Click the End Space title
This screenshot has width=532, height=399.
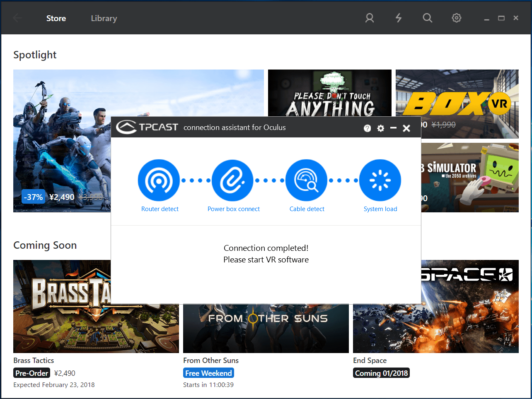click(x=370, y=361)
